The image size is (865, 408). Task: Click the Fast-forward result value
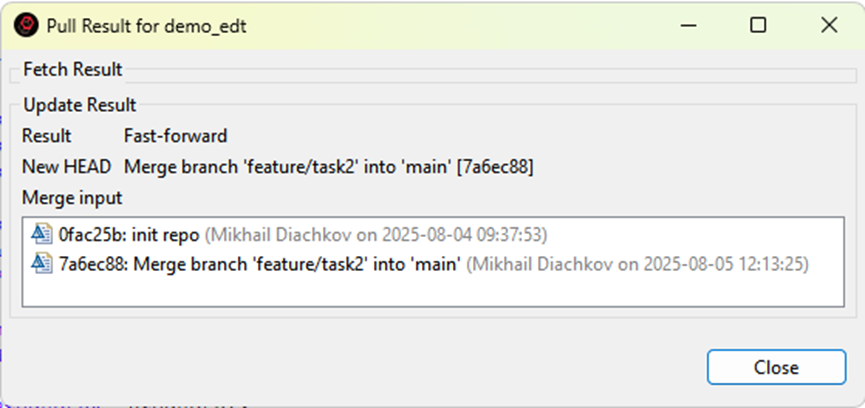tap(175, 136)
